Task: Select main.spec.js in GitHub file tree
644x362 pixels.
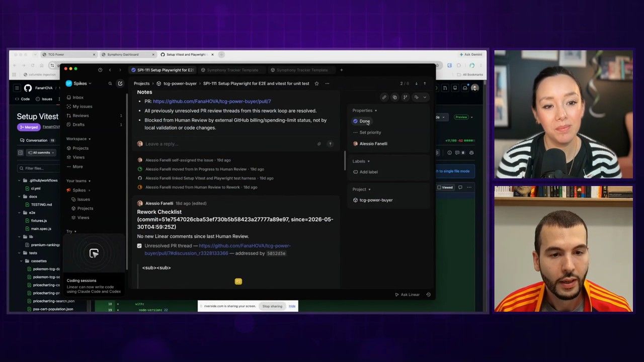Action: (x=41, y=229)
